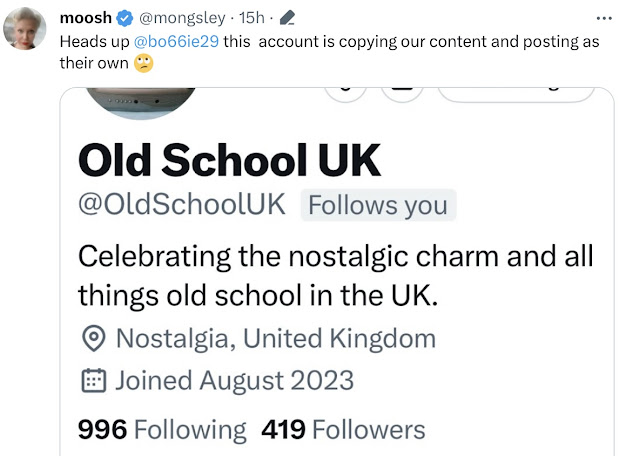The height and width of the screenshot is (456, 619).
Task: Click the moosh display name
Action: tap(84, 19)
